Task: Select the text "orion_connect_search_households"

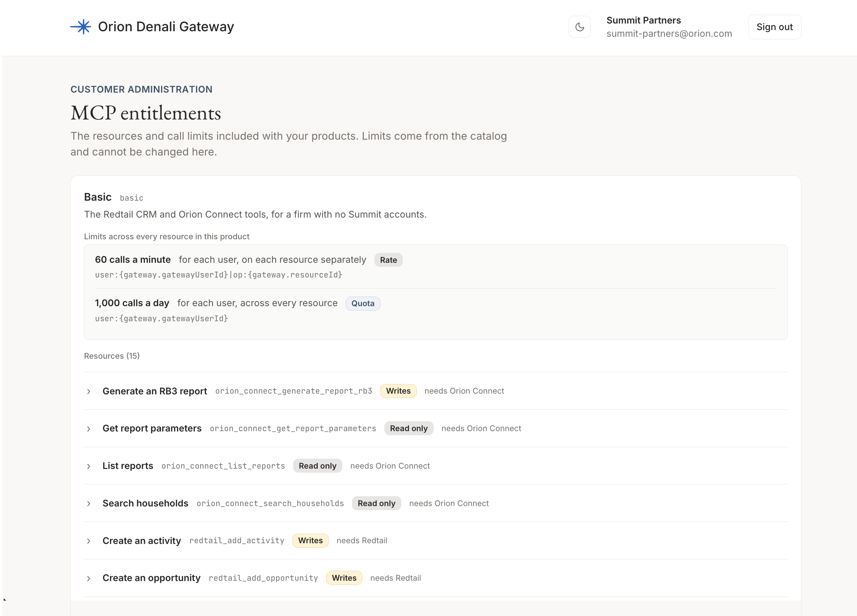Action: 270,503
